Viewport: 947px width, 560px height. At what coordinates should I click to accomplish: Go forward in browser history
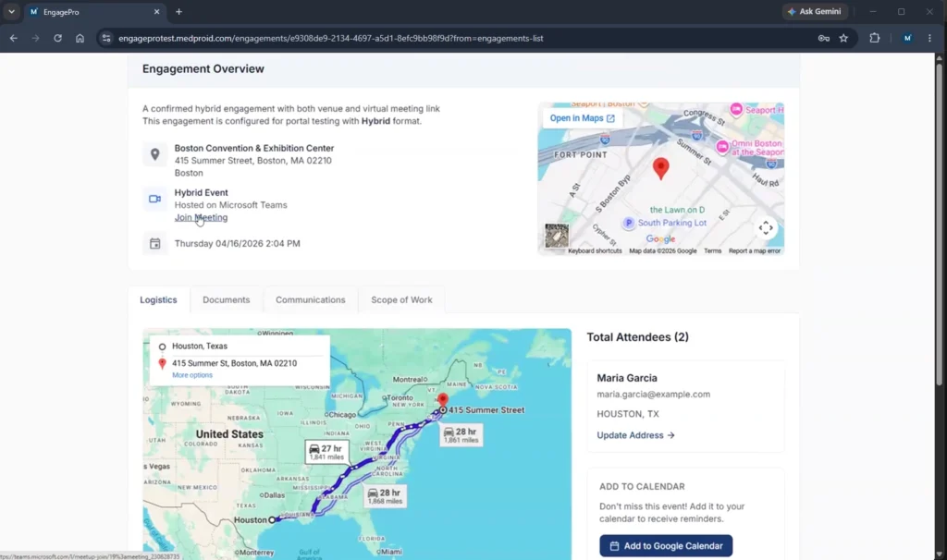point(36,38)
